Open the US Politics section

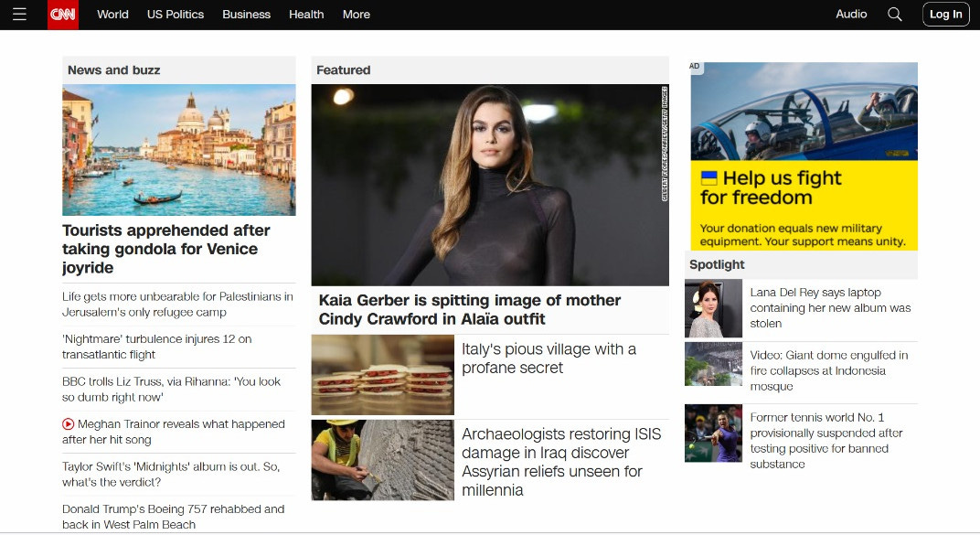[x=176, y=15]
